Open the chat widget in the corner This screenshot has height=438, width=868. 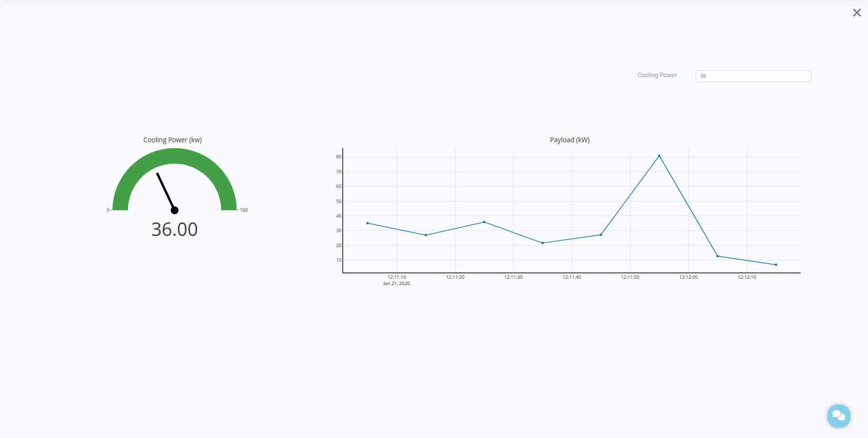click(838, 416)
